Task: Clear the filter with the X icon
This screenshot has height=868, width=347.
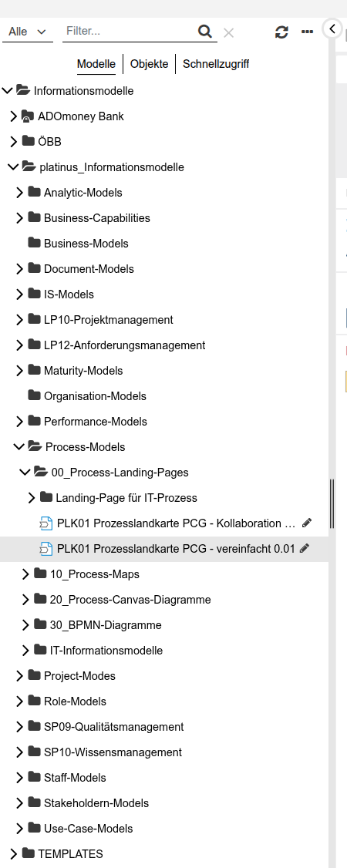Action: coord(228,33)
